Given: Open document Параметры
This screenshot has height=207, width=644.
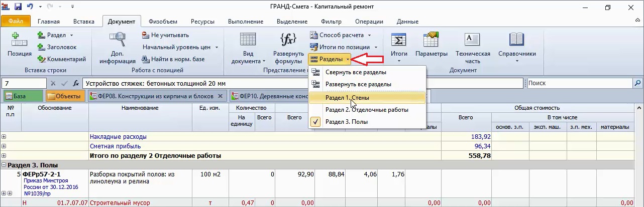Looking at the screenshot, I should click(x=431, y=45).
